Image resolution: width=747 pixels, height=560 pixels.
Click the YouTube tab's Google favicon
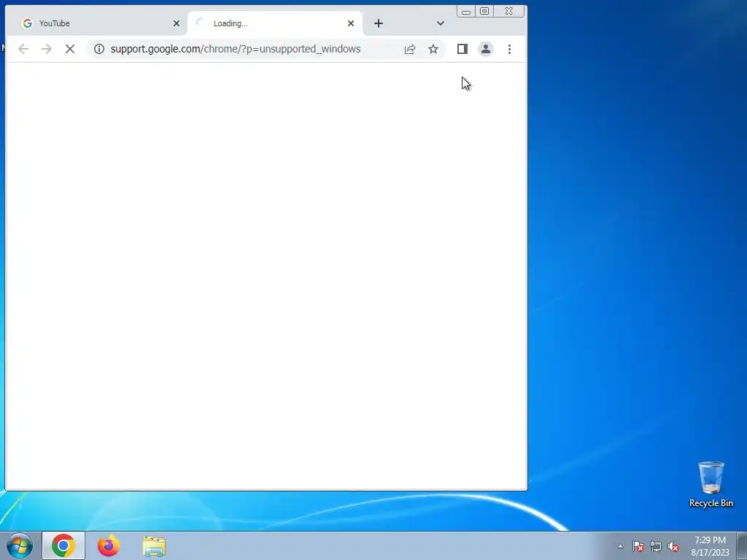(x=28, y=23)
